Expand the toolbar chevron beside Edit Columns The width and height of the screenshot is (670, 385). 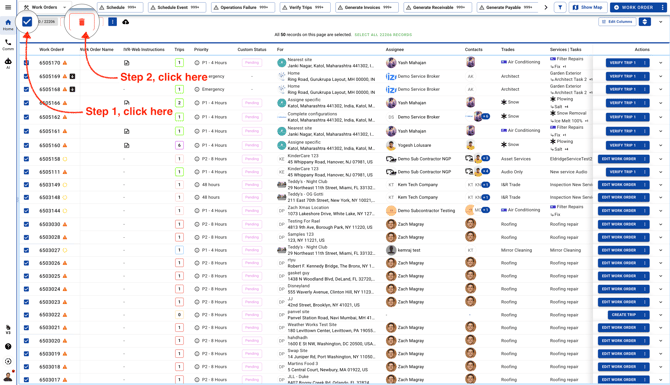661,22
